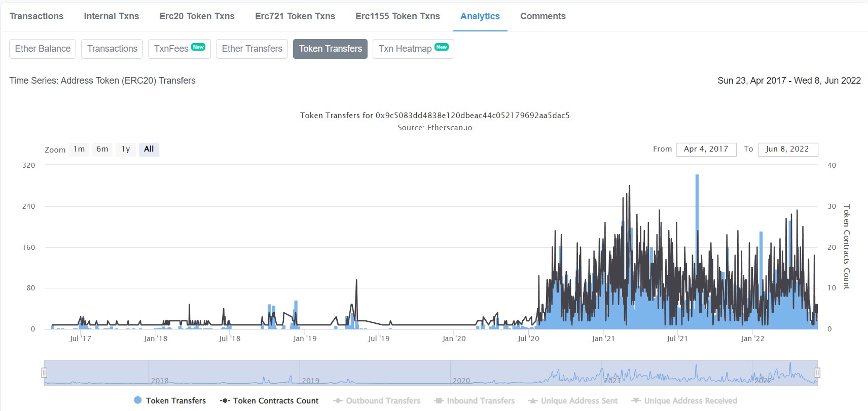Click the left navigator range handle
This screenshot has width=868, height=411.
point(44,373)
